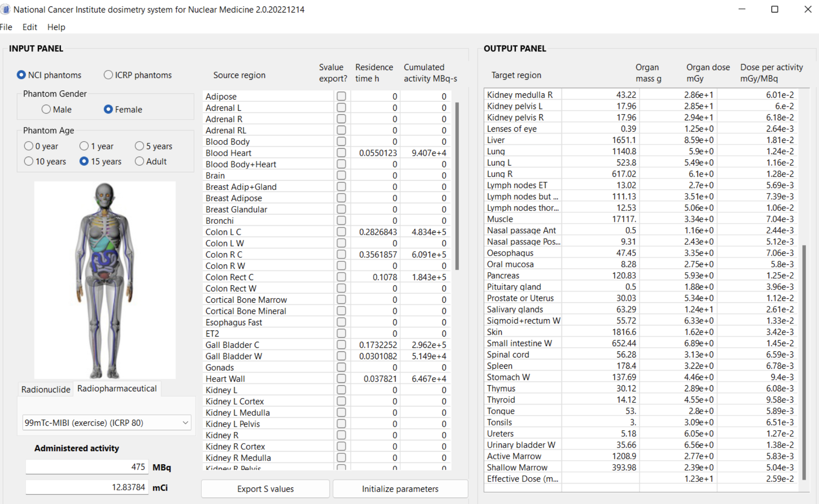819x504 pixels.
Task: Select the Effective Dose row in output
Action: [641, 479]
